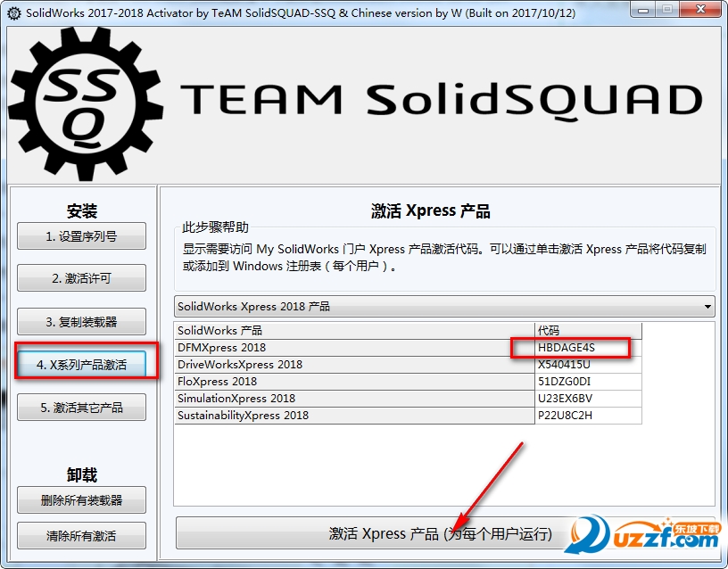Click '1. 设置序列号' button

point(82,236)
